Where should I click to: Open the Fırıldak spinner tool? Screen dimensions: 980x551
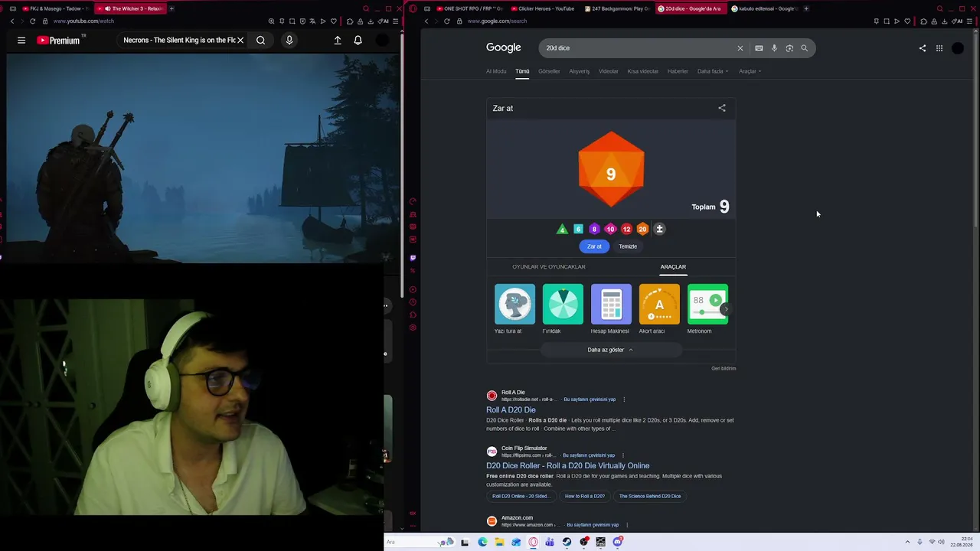pos(563,309)
